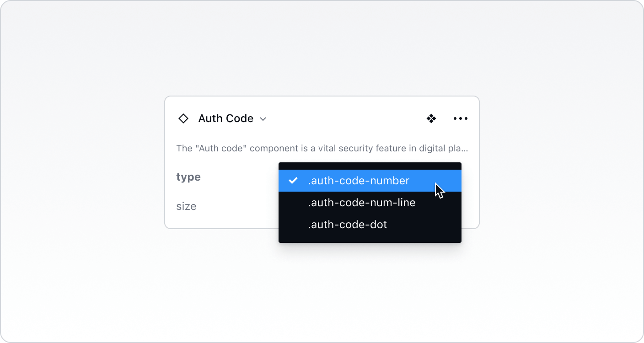
Task: Click the type property label
Action: tap(188, 177)
